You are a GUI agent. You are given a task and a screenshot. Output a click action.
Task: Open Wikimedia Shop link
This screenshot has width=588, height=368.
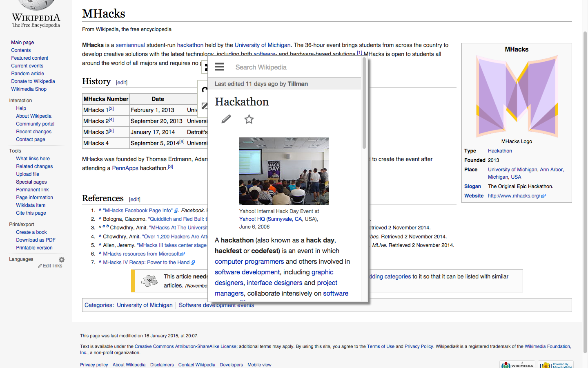(x=29, y=89)
